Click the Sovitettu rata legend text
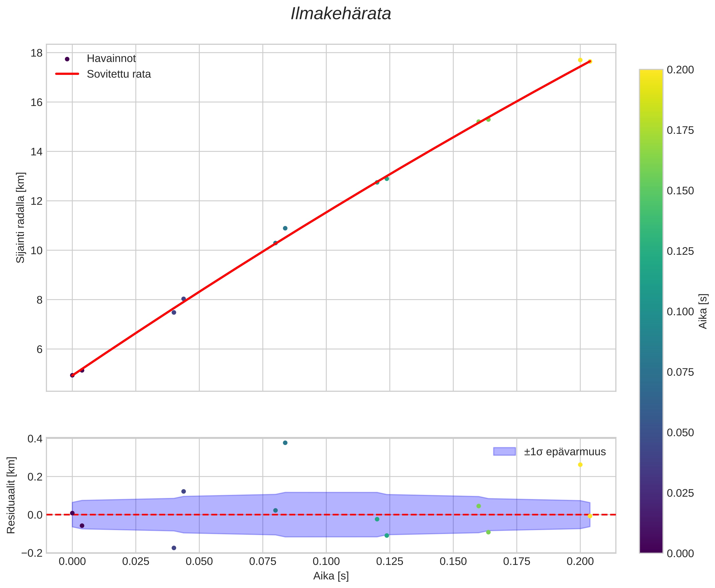The image size is (715, 588). [x=119, y=74]
